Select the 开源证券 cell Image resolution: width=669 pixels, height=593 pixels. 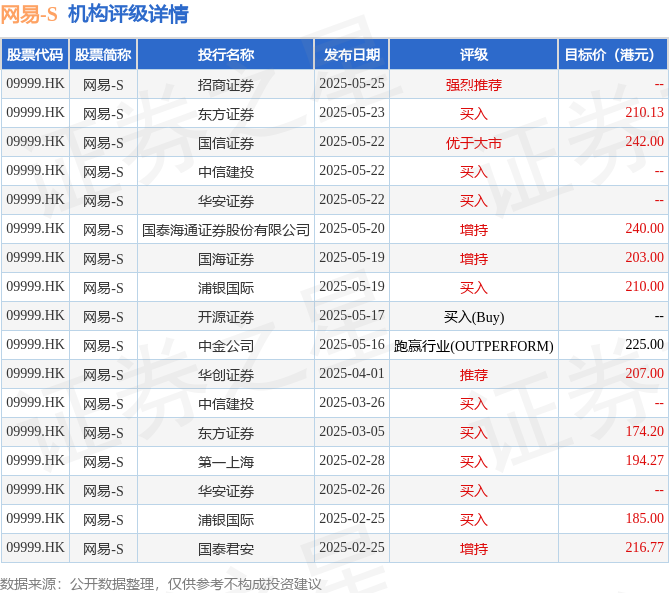click(226, 317)
